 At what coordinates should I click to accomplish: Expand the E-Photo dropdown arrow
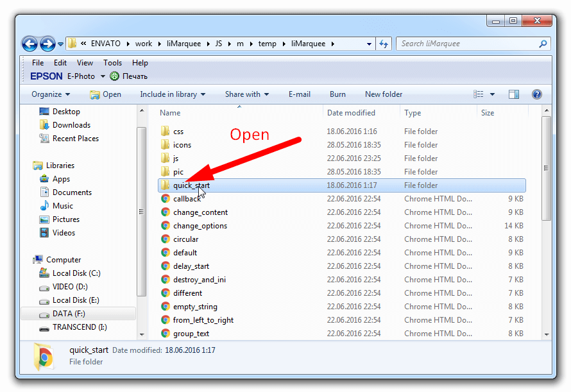tap(103, 76)
